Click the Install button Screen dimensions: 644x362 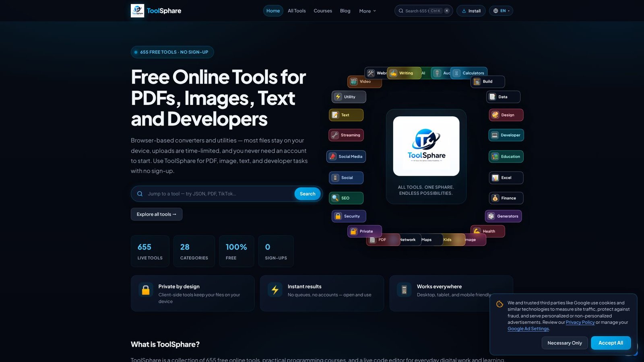pyautogui.click(x=471, y=11)
